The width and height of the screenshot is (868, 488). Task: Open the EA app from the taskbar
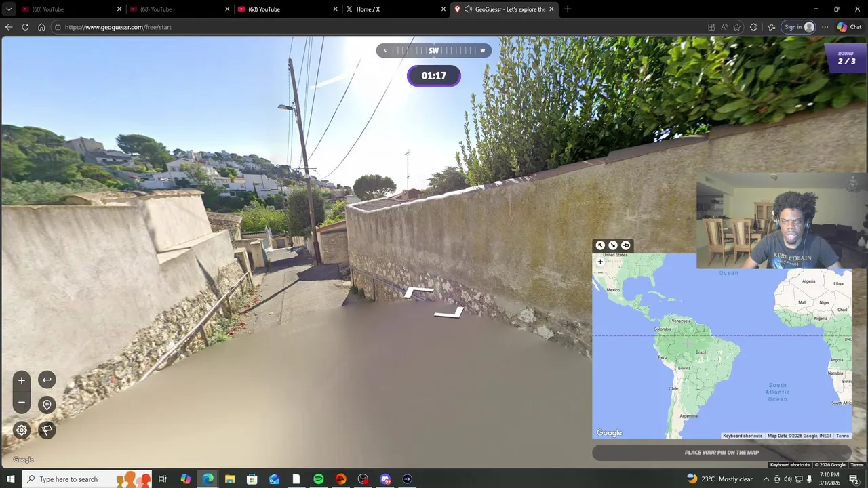340,479
